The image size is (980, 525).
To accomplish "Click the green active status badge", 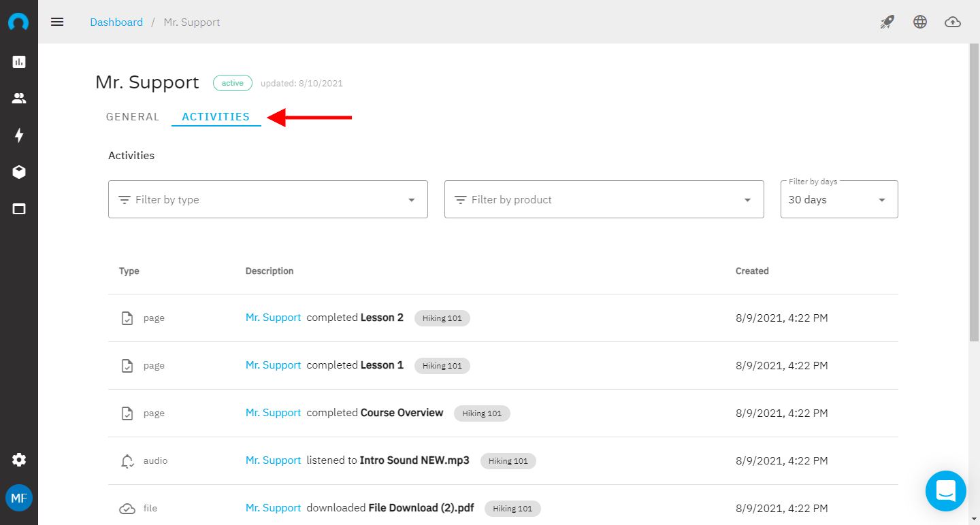I will 233,83.
